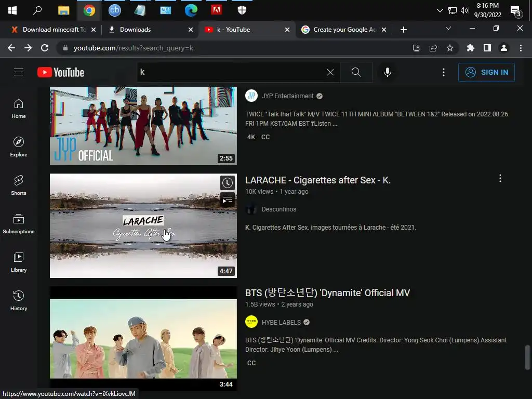532x399 pixels.
Task: Clear the search box with X icon
Action: 330,72
